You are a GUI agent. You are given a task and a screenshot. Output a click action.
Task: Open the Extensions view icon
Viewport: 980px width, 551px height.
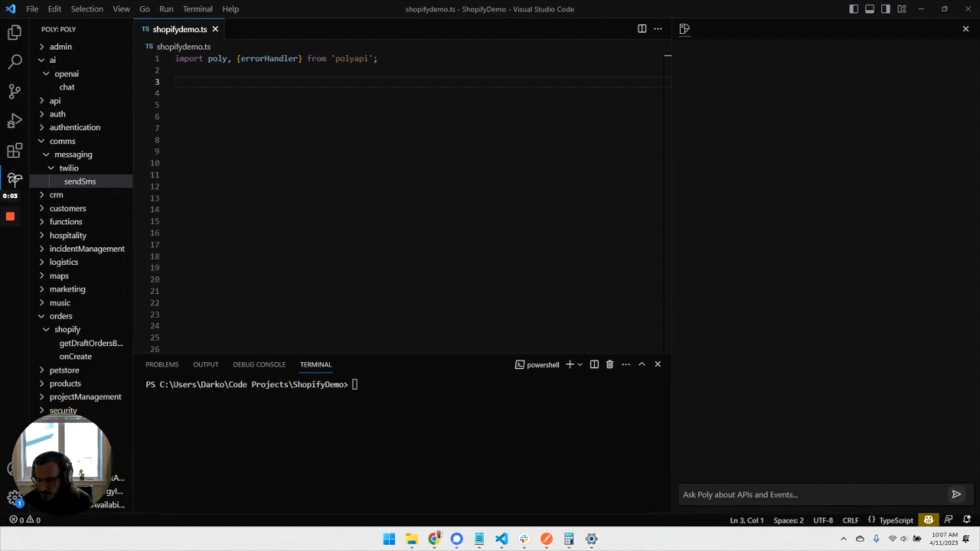click(x=15, y=150)
